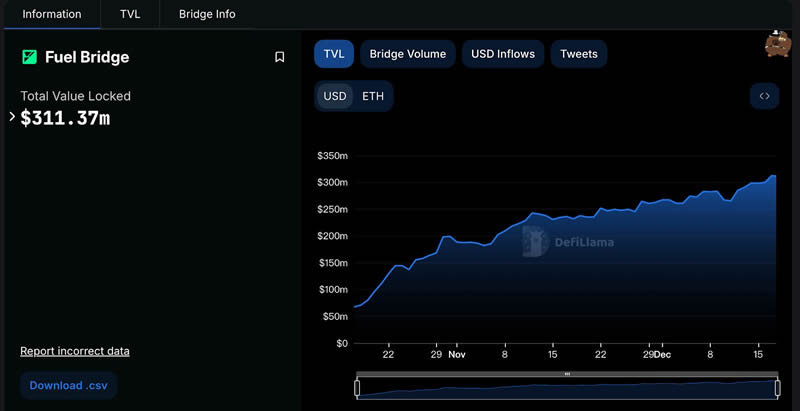Click the $300m y-axis label
The height and width of the screenshot is (411, 800).
point(332,183)
